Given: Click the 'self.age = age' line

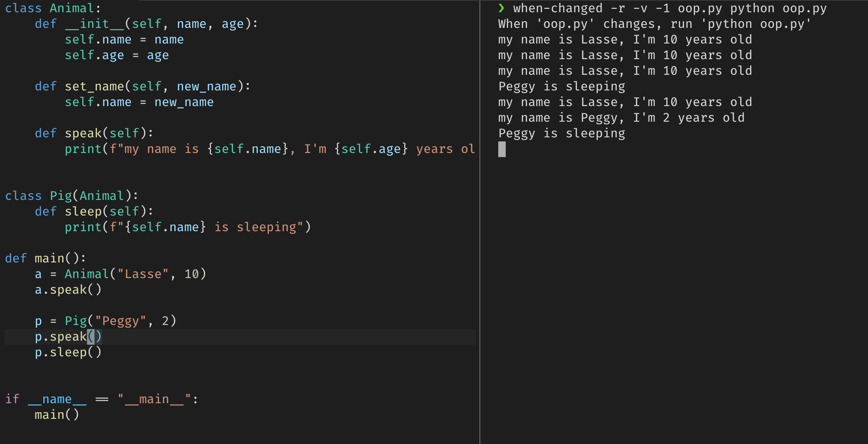Looking at the screenshot, I should pyautogui.click(x=117, y=55).
